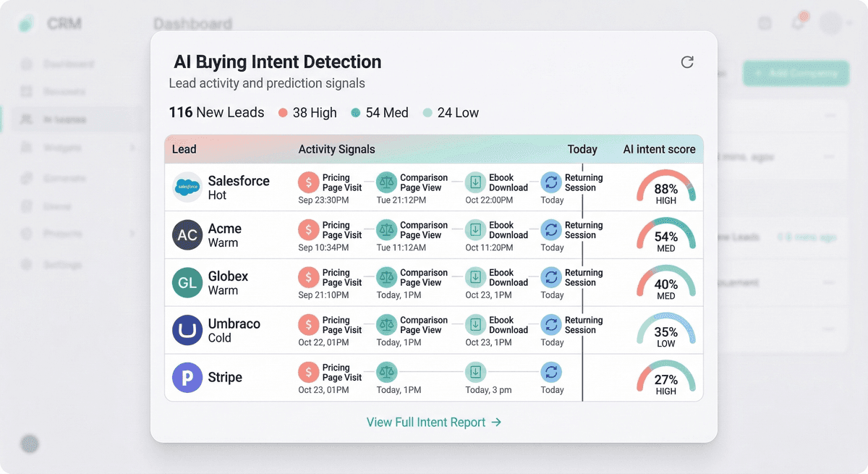Click Salesforce's 88% HIGH intent score gauge

click(x=665, y=187)
